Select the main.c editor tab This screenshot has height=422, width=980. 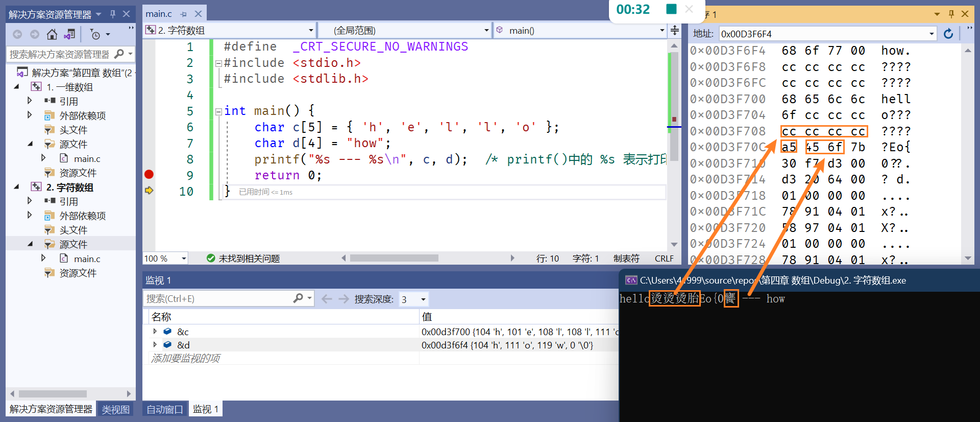(159, 14)
